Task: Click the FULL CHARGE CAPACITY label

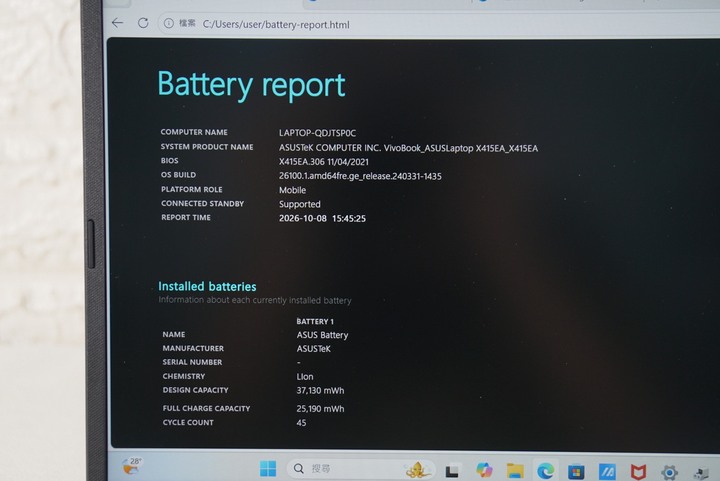Action: click(x=206, y=408)
